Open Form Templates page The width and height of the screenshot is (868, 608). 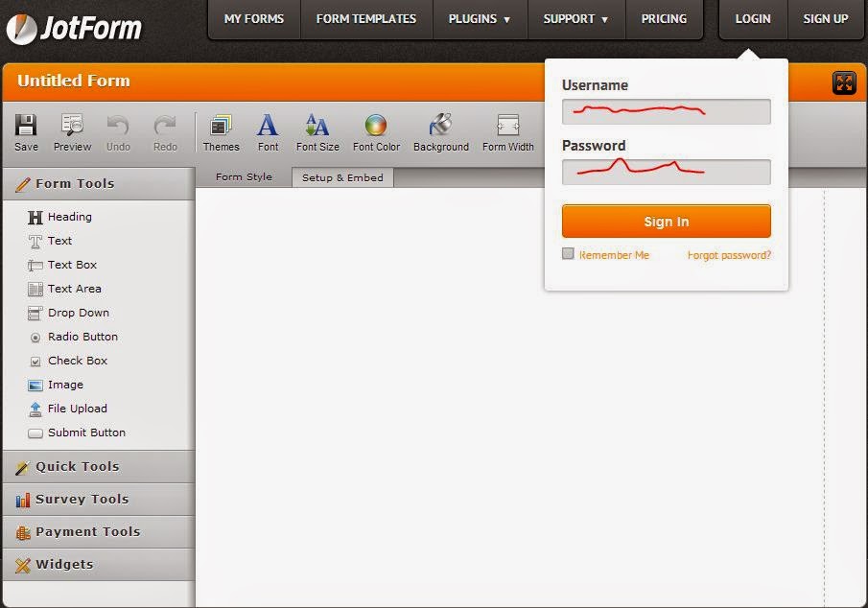pos(366,19)
